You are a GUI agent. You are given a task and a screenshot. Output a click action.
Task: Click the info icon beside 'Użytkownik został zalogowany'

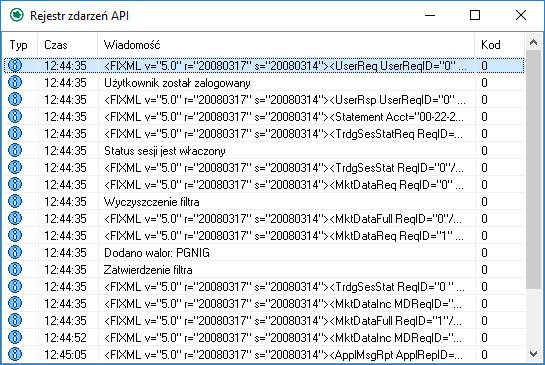pos(15,82)
